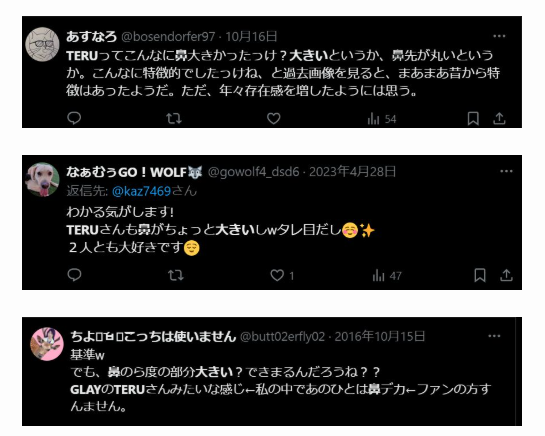Viewport: 545px width, 436px height.
Task: Share the あすなろ tweet
Action: tap(499, 119)
